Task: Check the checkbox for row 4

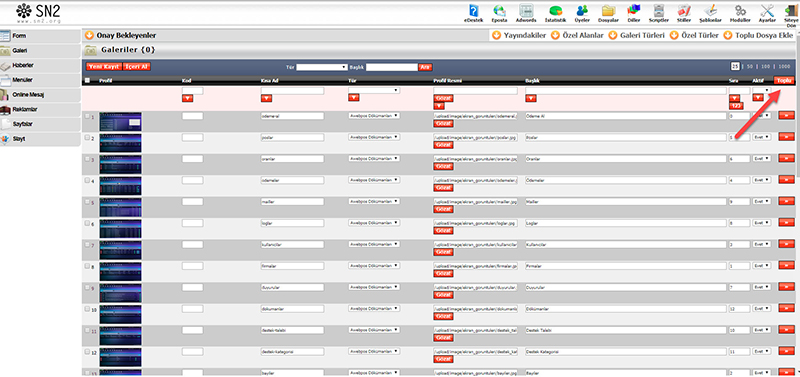Action: pos(87,181)
